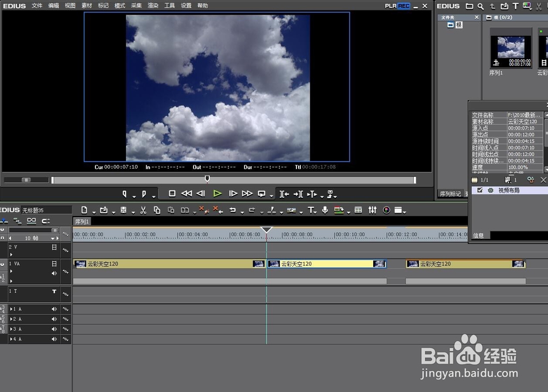Open the dropdown arrow next to Save Project icon
Image resolution: width=548 pixels, height=392 pixels.
point(133,212)
